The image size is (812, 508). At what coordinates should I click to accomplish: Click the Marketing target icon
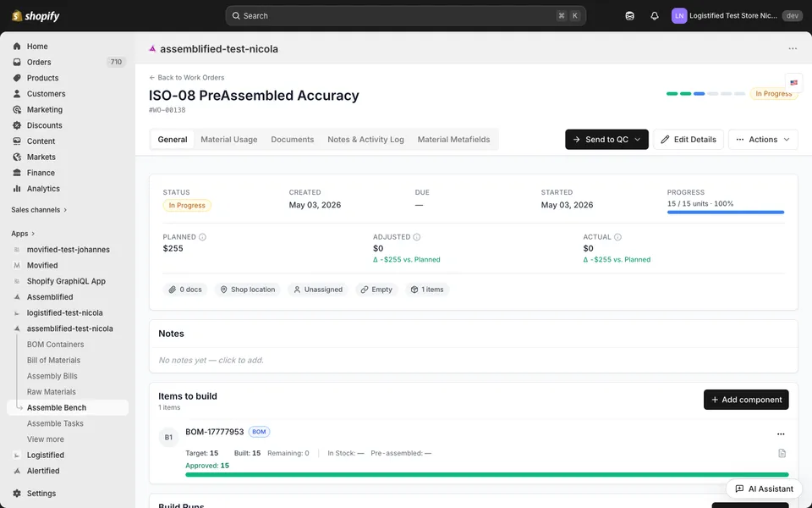[17, 109]
